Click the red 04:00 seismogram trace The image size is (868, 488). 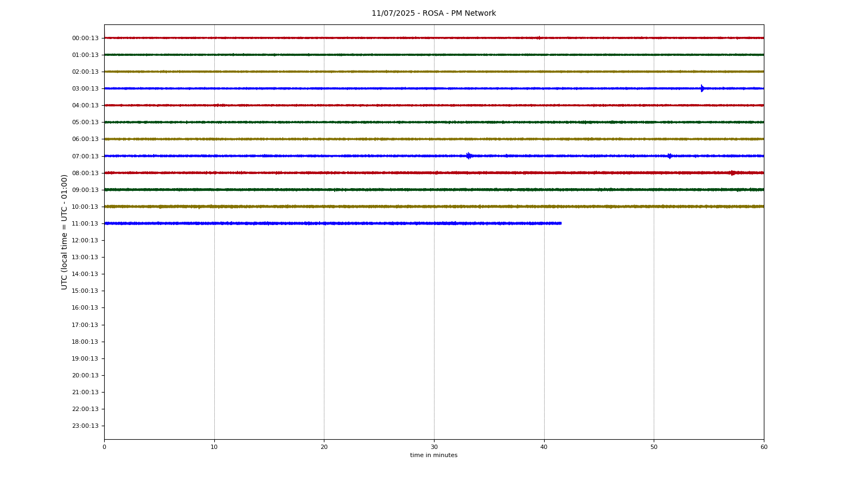[434, 105]
